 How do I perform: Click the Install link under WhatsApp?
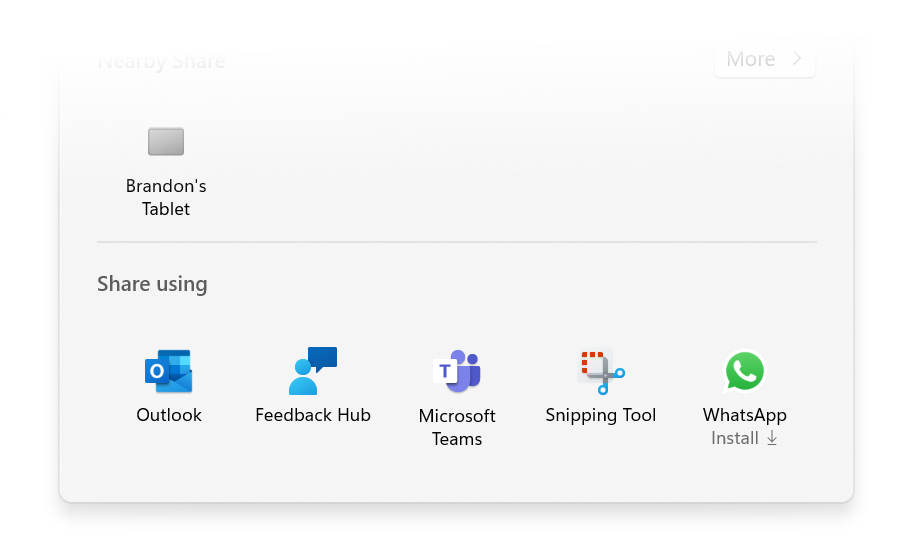coord(734,438)
